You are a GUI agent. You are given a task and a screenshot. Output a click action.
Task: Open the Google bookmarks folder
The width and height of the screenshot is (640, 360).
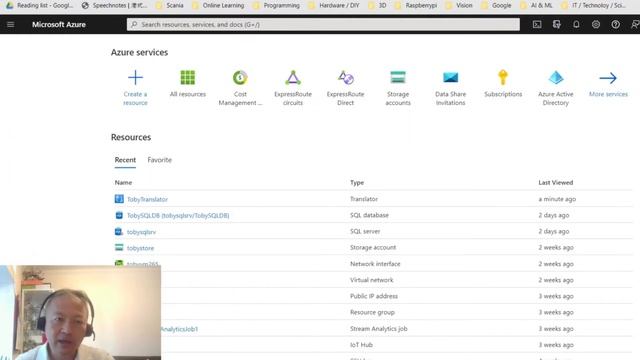(496, 5)
